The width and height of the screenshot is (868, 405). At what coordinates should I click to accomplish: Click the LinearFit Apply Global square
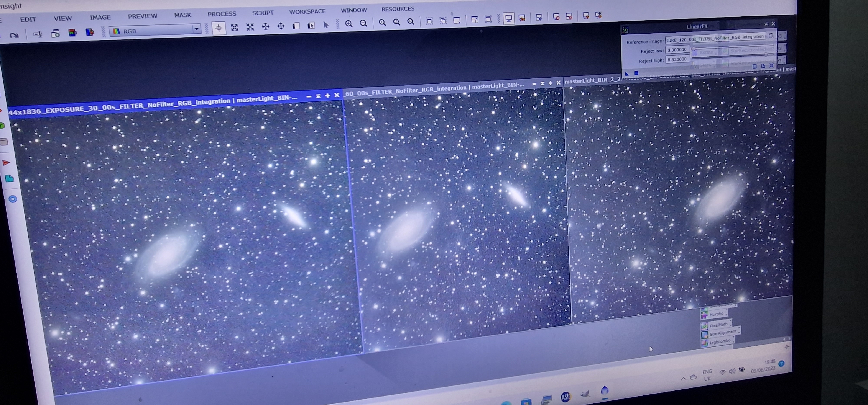636,73
